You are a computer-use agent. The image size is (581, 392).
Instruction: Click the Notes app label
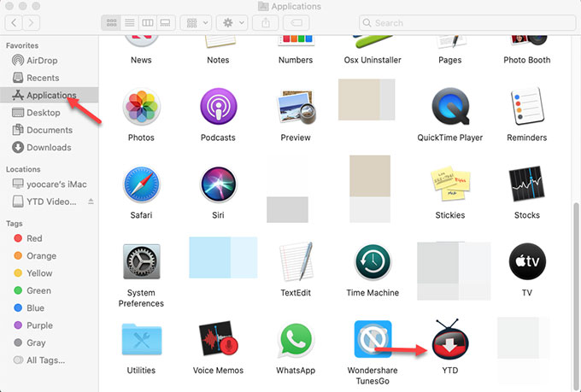pyautogui.click(x=218, y=60)
